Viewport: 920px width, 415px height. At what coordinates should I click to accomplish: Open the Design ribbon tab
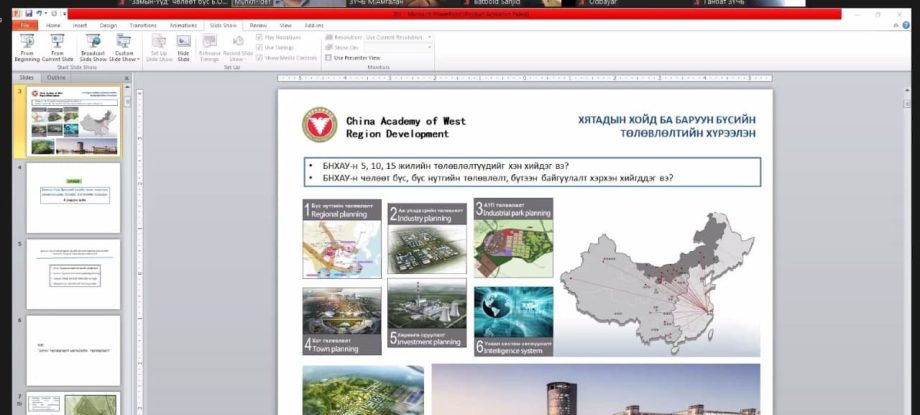108,24
